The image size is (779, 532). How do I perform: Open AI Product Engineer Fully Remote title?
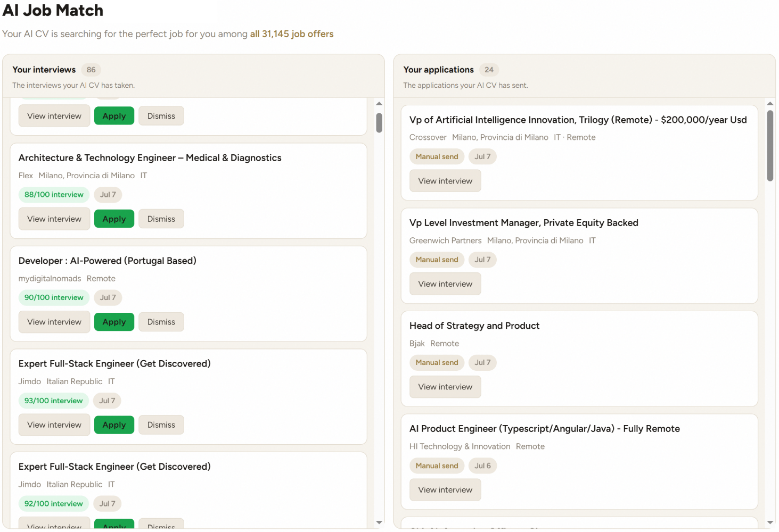(544, 429)
